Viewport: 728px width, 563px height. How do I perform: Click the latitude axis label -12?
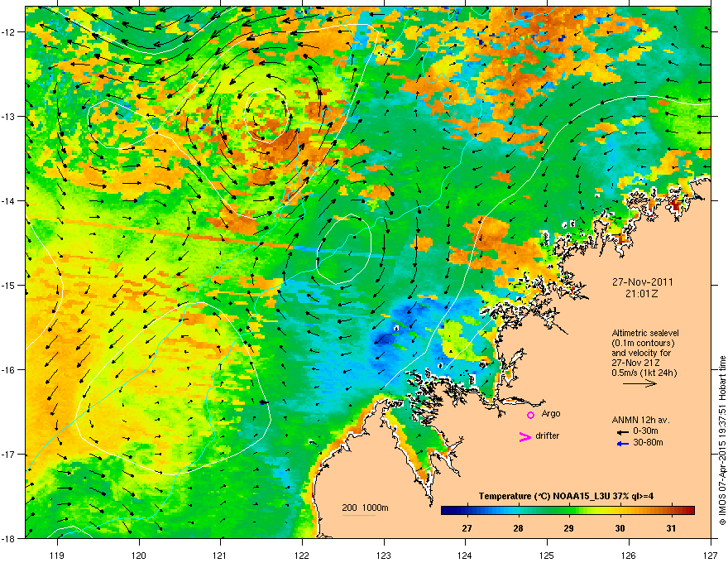pyautogui.click(x=10, y=32)
